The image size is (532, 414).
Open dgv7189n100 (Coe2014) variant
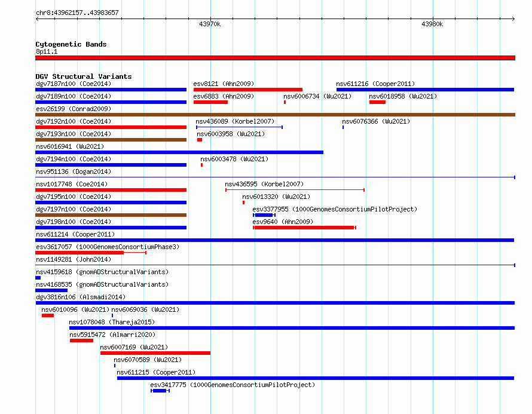(x=74, y=96)
